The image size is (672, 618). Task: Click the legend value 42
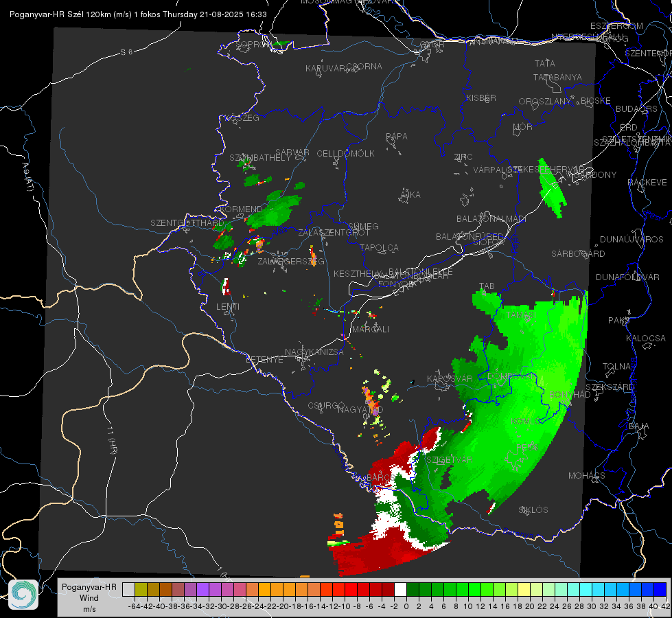[x=666, y=606]
